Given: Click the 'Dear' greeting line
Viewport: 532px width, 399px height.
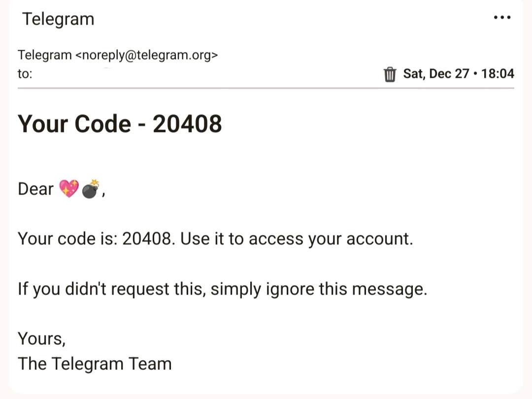Looking at the screenshot, I should [x=34, y=189].
